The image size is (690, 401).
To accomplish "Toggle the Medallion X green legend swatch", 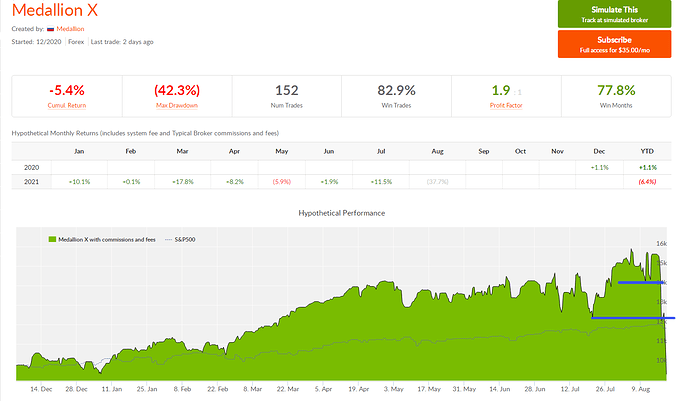I will pos(52,239).
